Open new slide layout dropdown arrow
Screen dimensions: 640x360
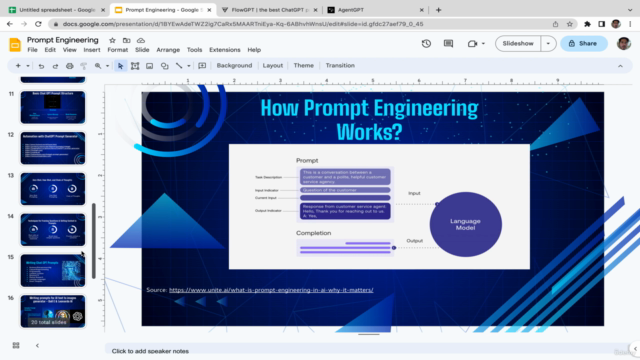pyautogui.click(x=28, y=66)
